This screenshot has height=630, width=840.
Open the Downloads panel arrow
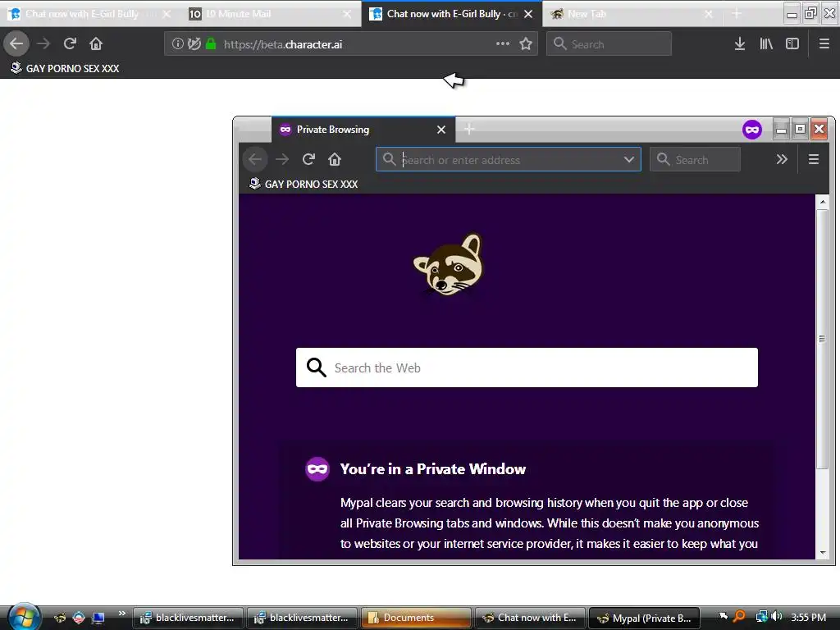click(x=740, y=44)
